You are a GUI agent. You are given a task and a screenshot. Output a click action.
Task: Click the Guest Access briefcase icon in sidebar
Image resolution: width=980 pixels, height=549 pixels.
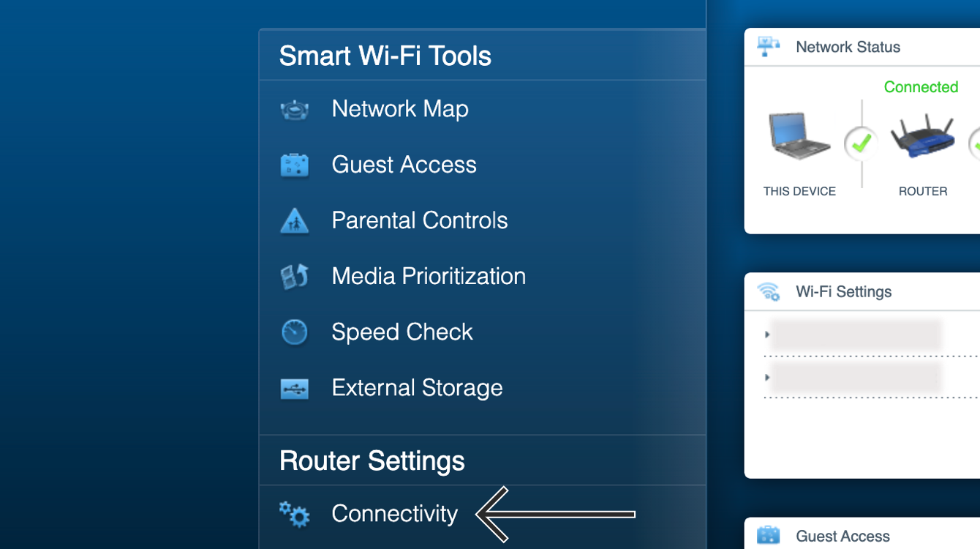click(295, 165)
